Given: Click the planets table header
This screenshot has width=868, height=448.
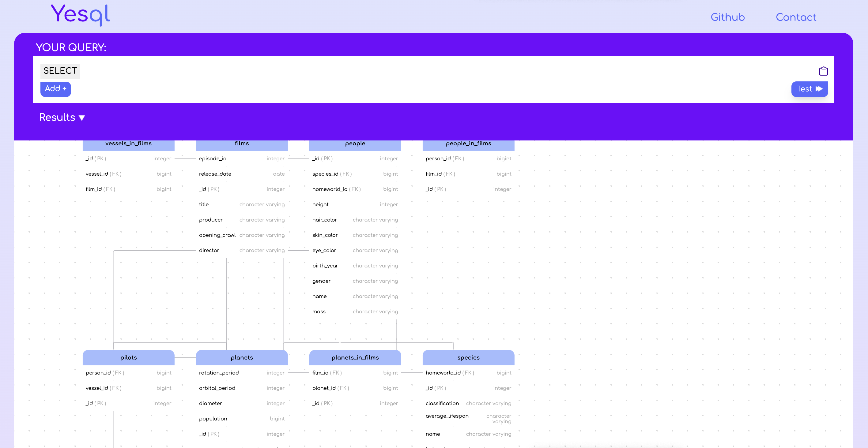Looking at the screenshot, I should click(241, 357).
